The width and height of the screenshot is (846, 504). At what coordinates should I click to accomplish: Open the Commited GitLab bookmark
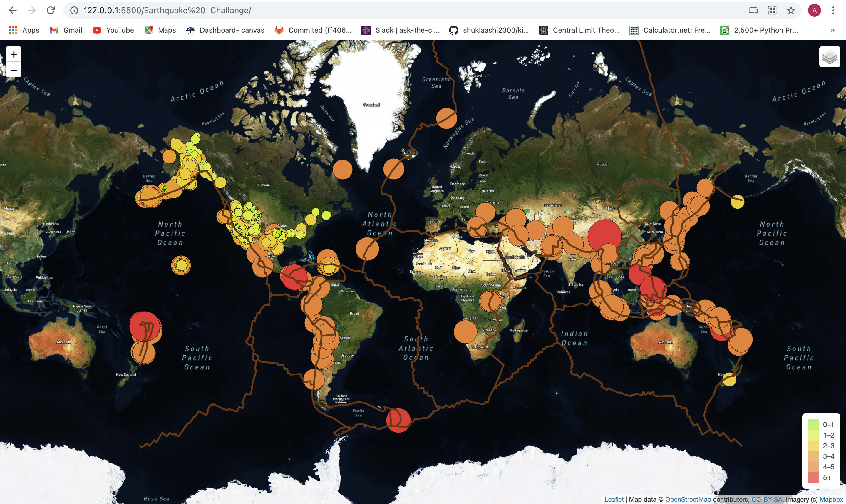(x=313, y=30)
